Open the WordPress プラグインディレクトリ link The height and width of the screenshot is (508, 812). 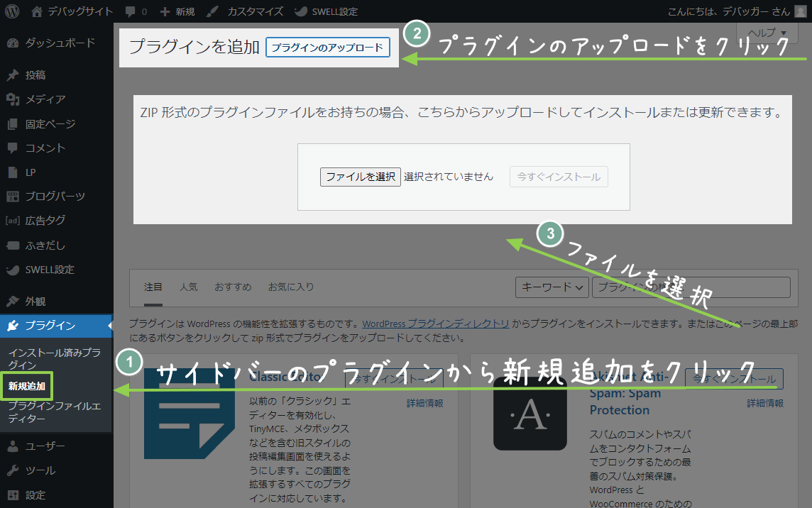[436, 322]
